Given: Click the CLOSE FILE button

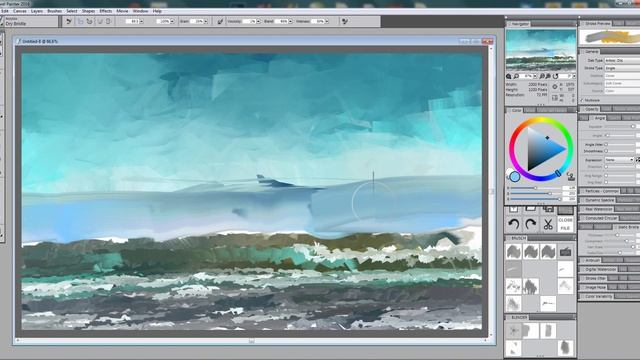Looking at the screenshot, I should (565, 224).
